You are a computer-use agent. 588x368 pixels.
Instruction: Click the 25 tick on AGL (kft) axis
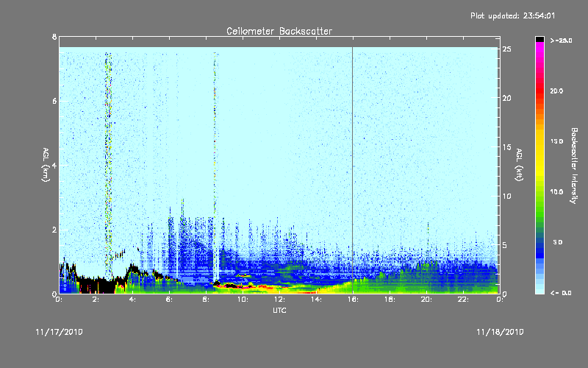pos(507,49)
